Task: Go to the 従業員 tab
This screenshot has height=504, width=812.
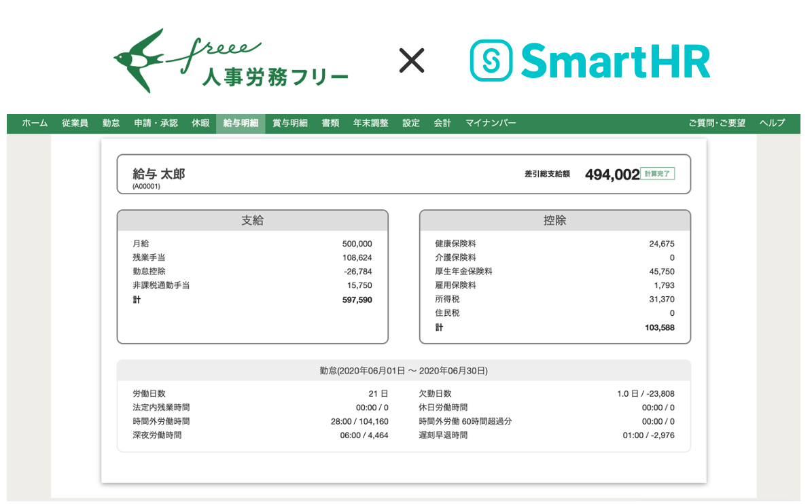Action: pos(75,124)
